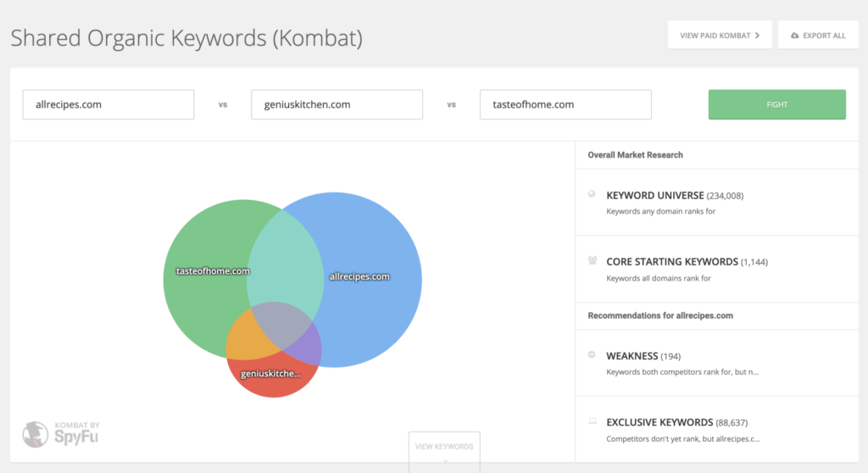Click the Overall Market Research heading

pyautogui.click(x=636, y=155)
